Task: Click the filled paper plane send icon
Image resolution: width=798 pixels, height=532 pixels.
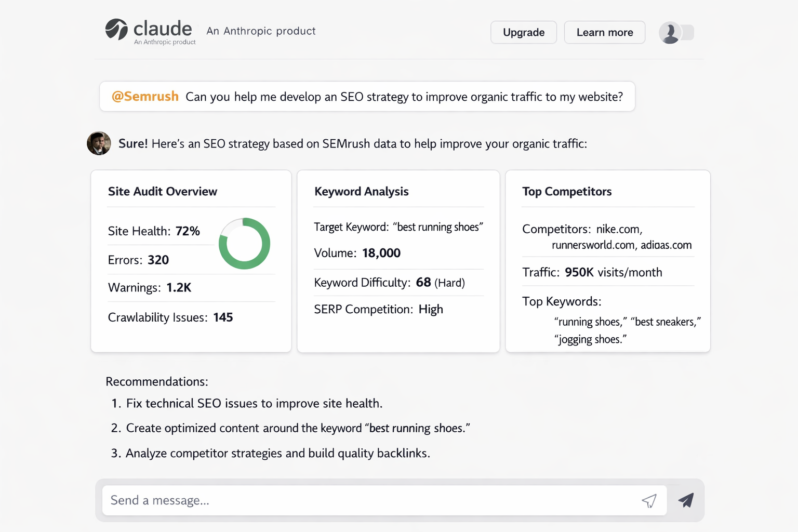Action: [686, 500]
